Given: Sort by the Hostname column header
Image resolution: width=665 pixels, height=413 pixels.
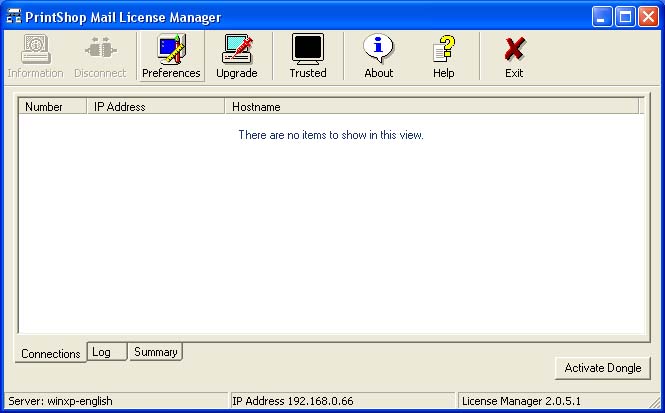Looking at the screenshot, I should tap(432, 106).
